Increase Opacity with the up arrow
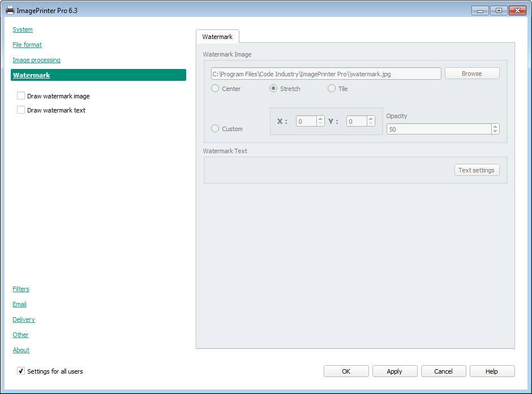 point(495,127)
